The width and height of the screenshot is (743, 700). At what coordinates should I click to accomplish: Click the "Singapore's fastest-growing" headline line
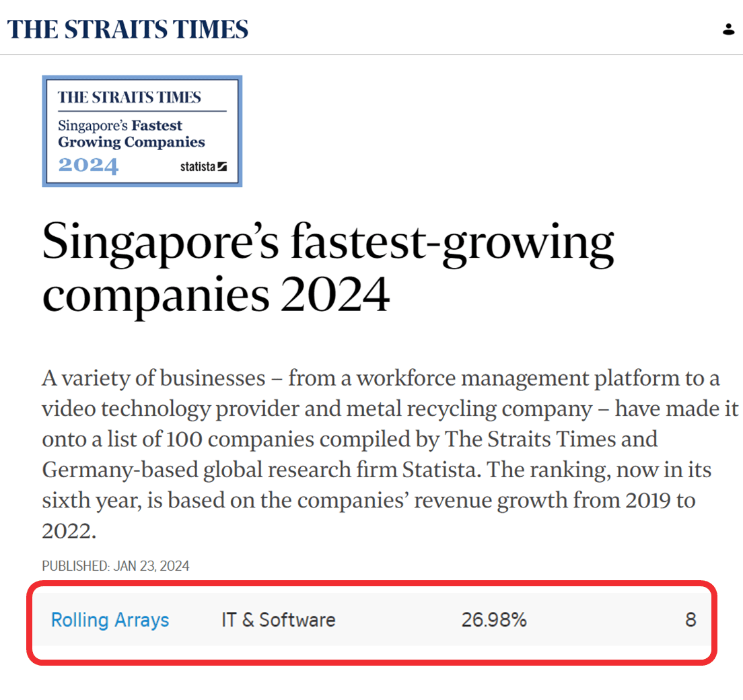point(328,243)
